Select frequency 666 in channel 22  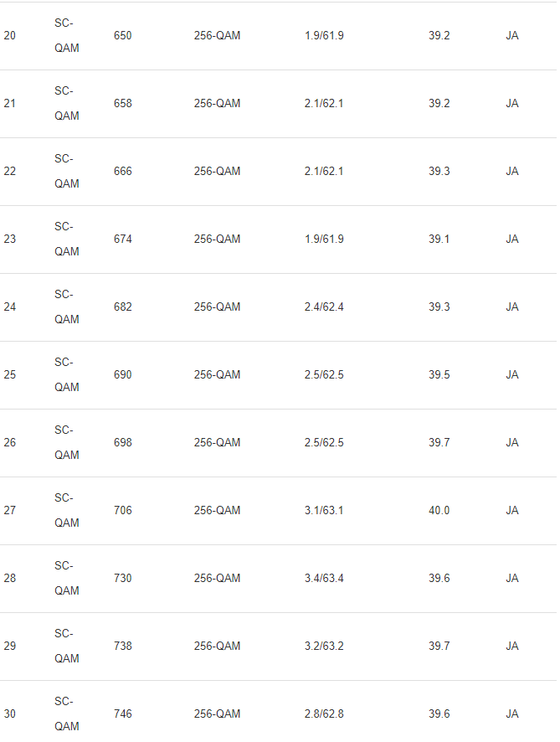point(122,171)
